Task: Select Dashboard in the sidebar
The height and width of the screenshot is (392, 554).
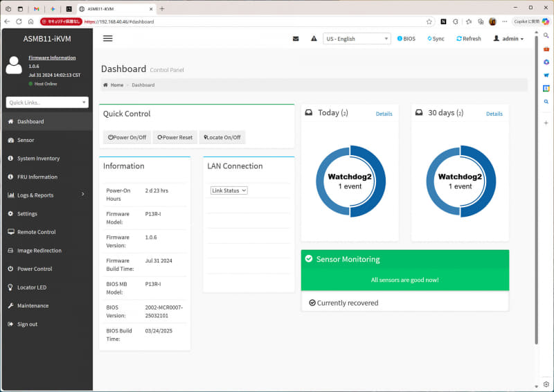Action: 47,121
